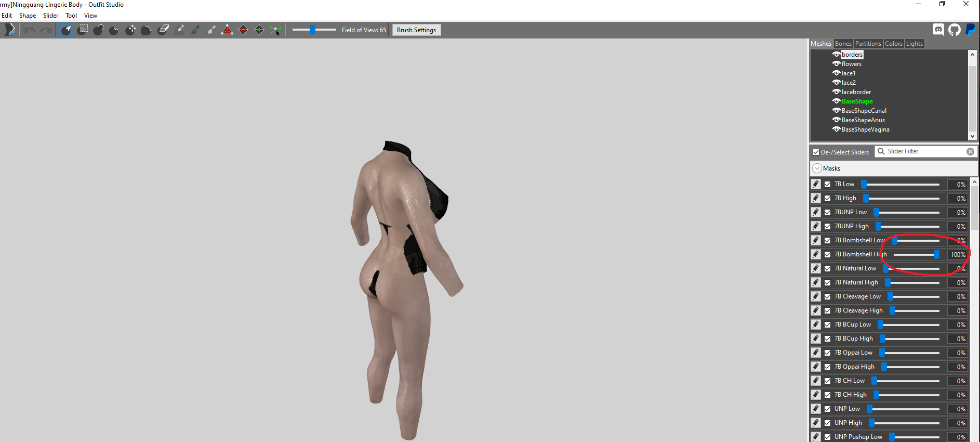Open the View menu
This screenshot has width=980, height=442.
[90, 16]
